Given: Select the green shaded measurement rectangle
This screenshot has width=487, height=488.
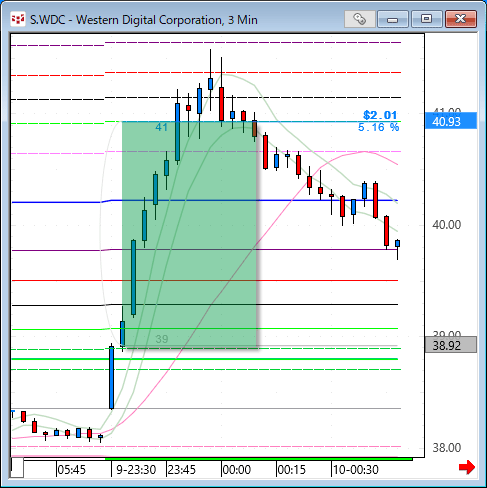Looking at the screenshot, I should (x=190, y=234).
